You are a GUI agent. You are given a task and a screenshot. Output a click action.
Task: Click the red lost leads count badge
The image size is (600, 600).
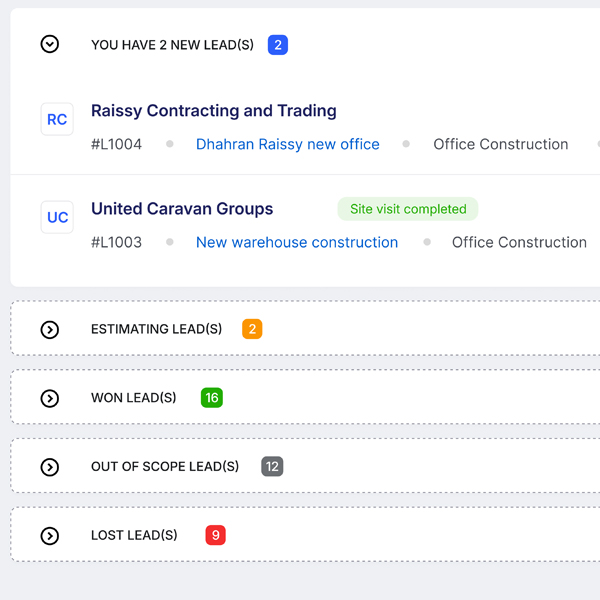215,535
